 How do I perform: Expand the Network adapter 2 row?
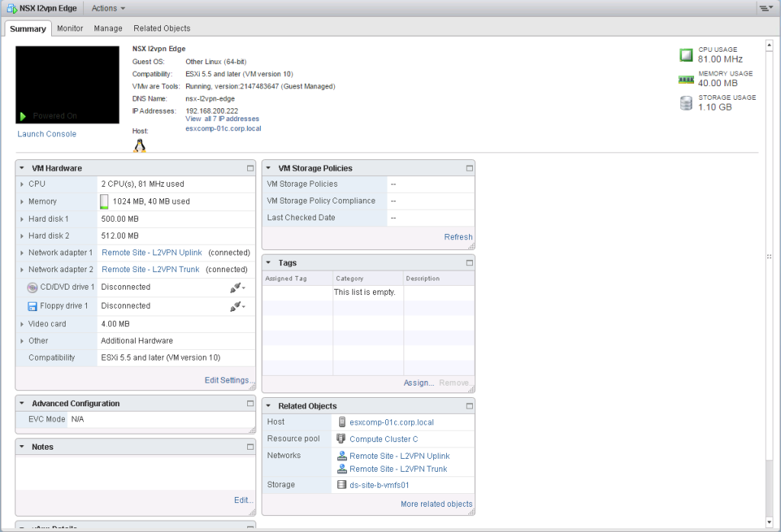click(22, 270)
